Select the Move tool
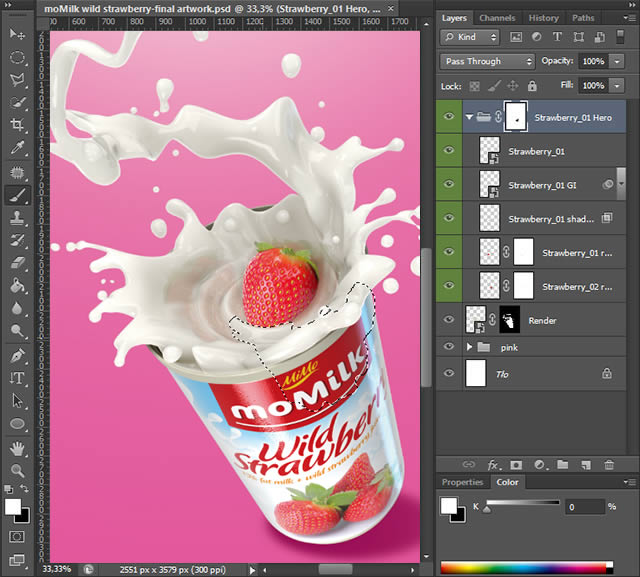Image resolution: width=640 pixels, height=577 pixels. tap(17, 34)
